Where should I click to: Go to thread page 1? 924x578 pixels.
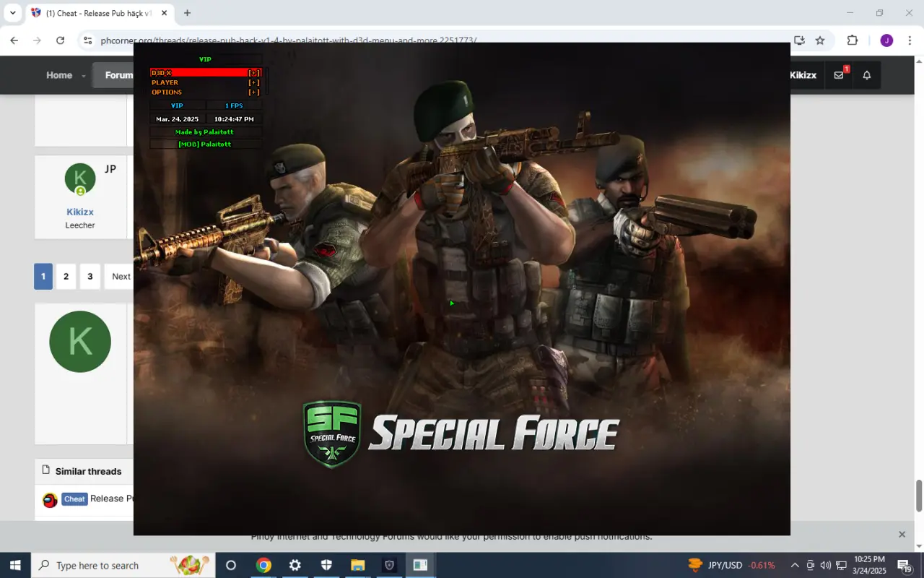(43, 276)
